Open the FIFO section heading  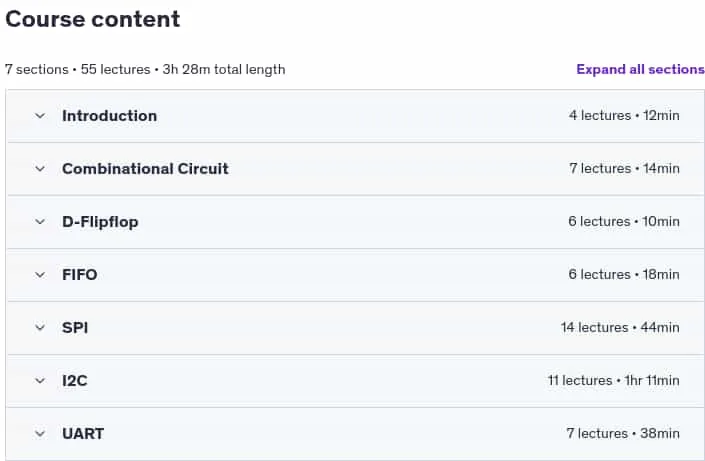click(x=80, y=275)
